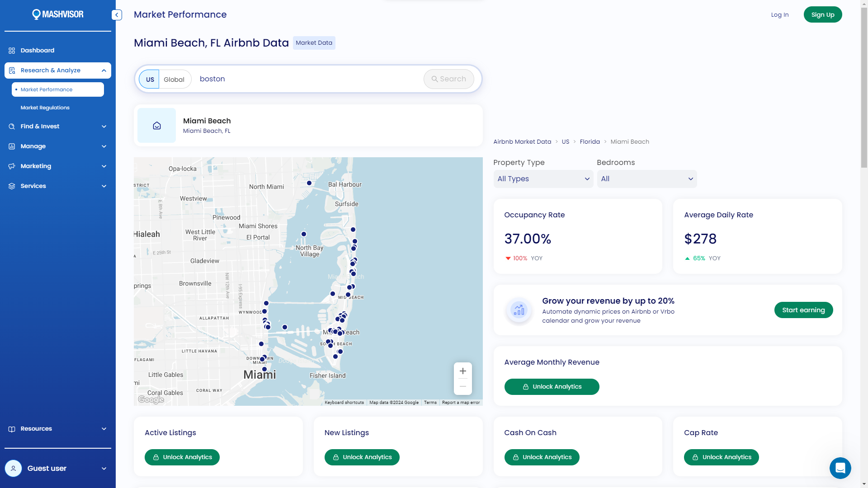The width and height of the screenshot is (868, 488).
Task: Select the Global search scope
Action: (x=174, y=79)
